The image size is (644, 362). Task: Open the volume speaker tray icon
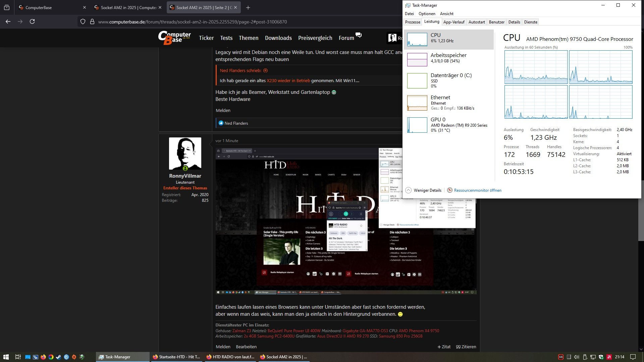click(577, 357)
